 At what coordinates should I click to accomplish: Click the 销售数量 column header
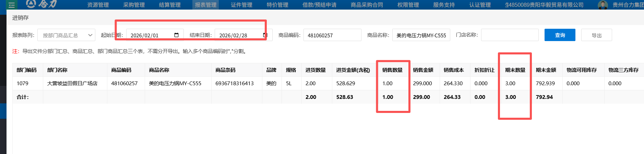pos(392,70)
